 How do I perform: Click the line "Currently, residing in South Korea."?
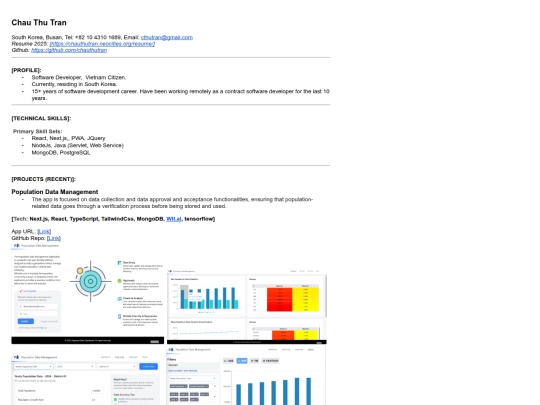click(x=74, y=84)
